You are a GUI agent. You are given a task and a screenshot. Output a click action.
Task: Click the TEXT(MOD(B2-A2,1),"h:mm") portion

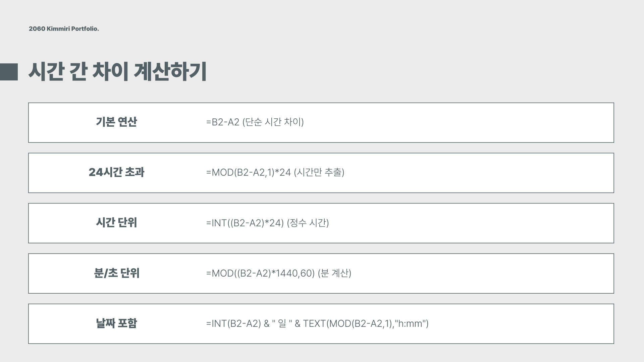366,323
